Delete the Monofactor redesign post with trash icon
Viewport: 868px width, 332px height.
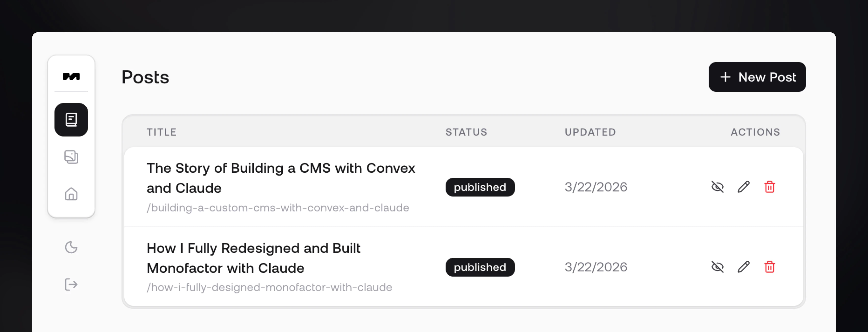coord(770,267)
